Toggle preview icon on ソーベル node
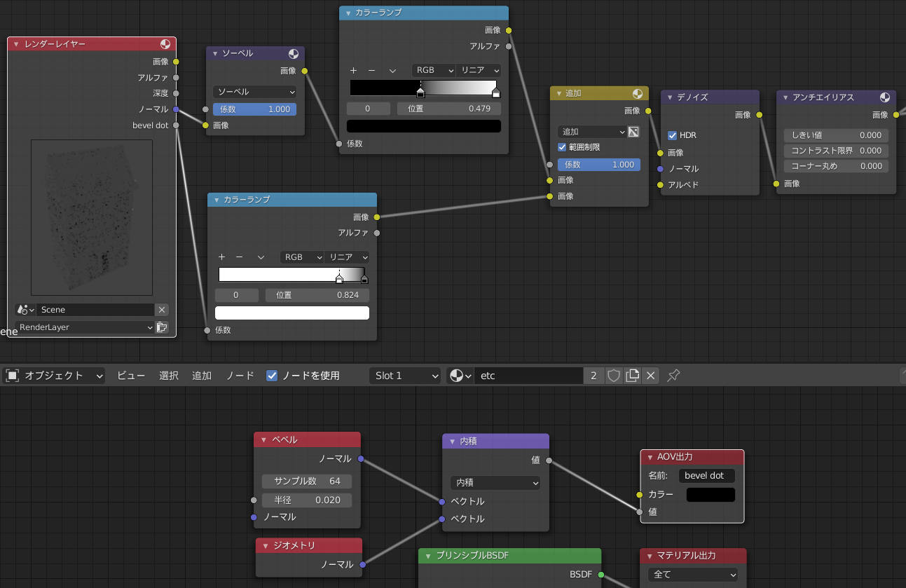The height and width of the screenshot is (588, 906). pos(294,54)
